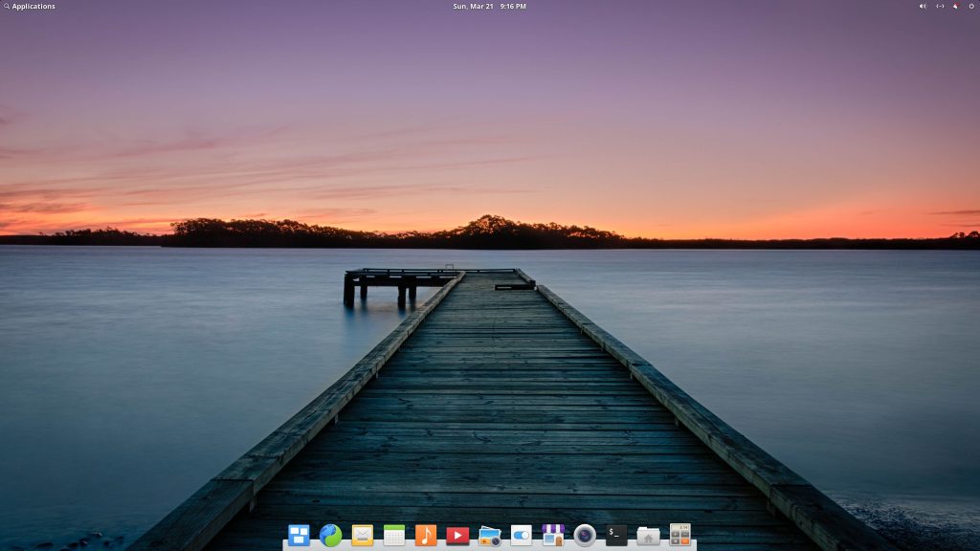Launch the Photos app
This screenshot has height=551, width=980.
[x=489, y=536]
